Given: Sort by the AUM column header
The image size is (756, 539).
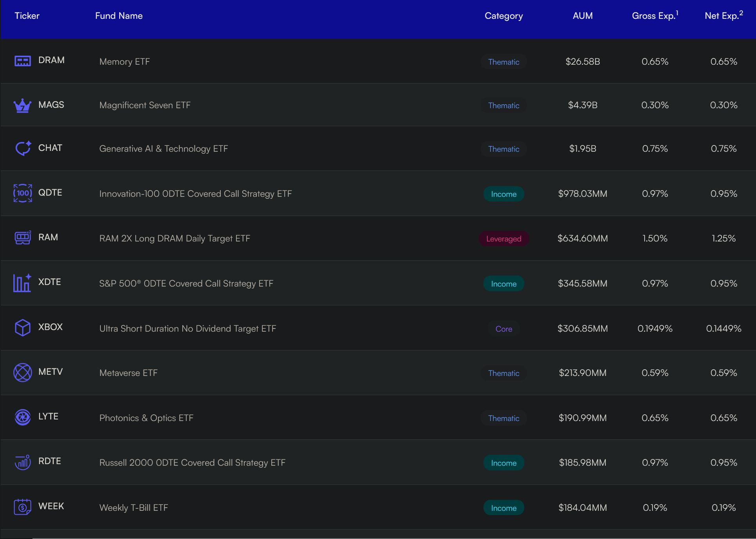Looking at the screenshot, I should pos(583,16).
